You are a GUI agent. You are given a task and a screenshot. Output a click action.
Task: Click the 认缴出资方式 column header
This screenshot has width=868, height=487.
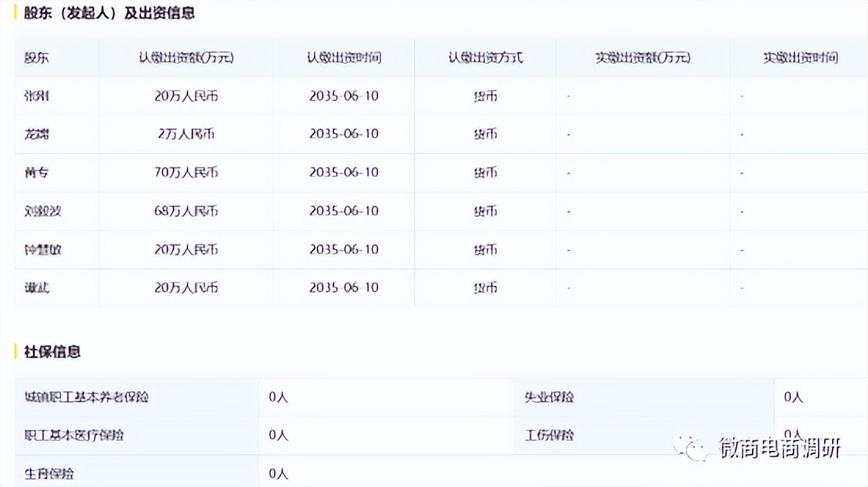pyautogui.click(x=485, y=57)
